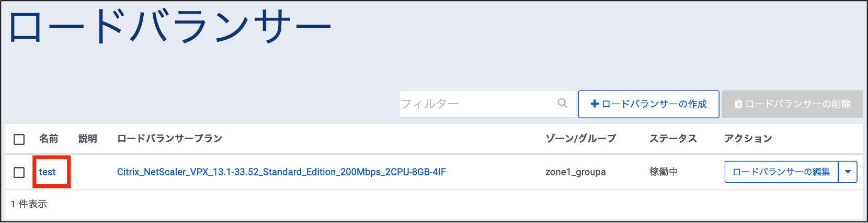Focus the フィルター input field
868x223 pixels.
tap(476, 104)
